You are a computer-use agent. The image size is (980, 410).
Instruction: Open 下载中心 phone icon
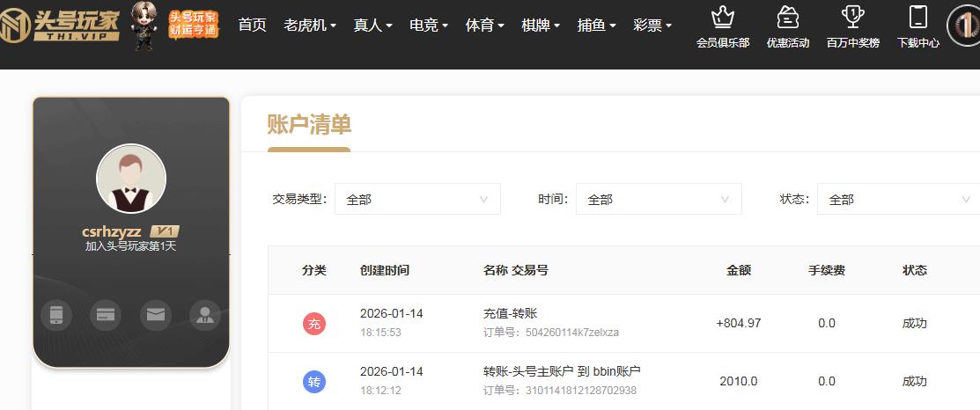coord(917,17)
